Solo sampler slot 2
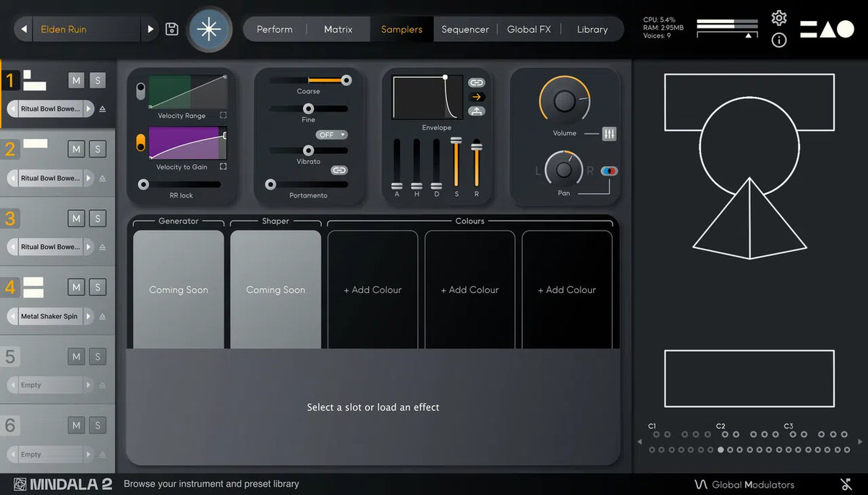868x495 pixels. [98, 149]
